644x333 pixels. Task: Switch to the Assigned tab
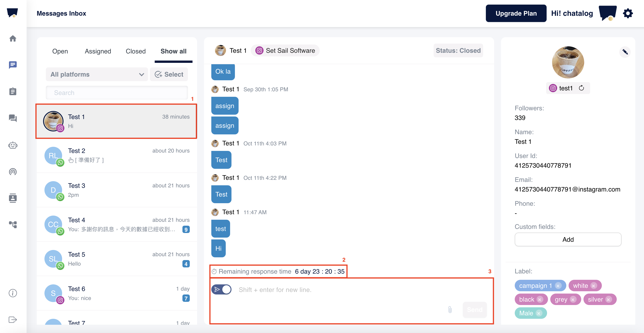click(98, 51)
